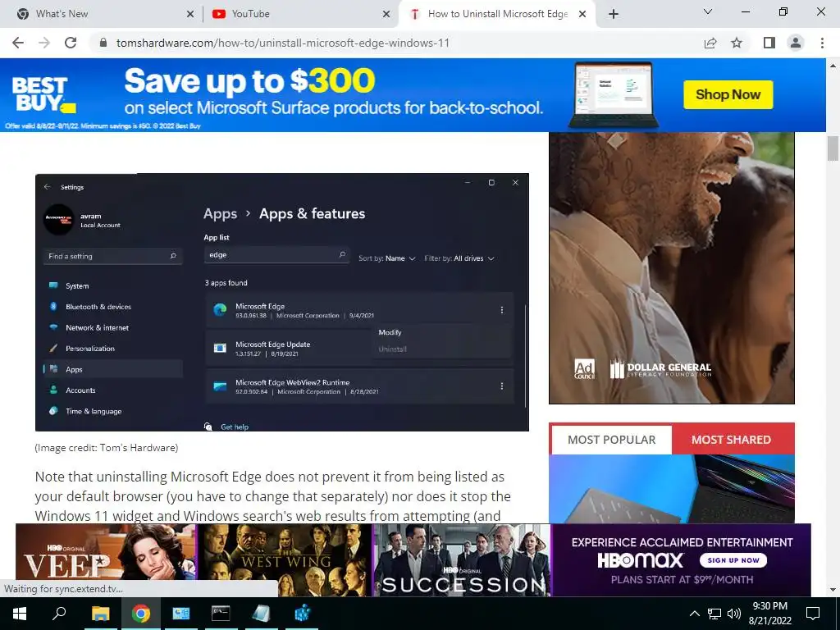
Task: Click the Best Buy logo in banner
Action: click(x=43, y=94)
